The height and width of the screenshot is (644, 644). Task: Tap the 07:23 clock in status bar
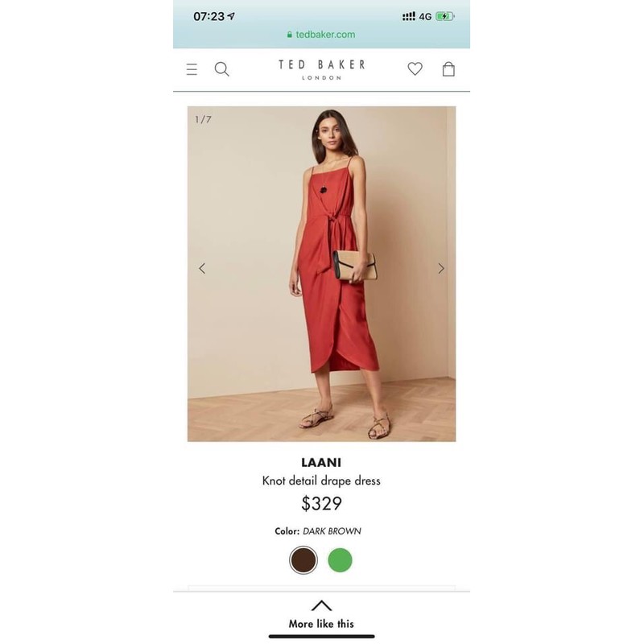pyautogui.click(x=209, y=16)
